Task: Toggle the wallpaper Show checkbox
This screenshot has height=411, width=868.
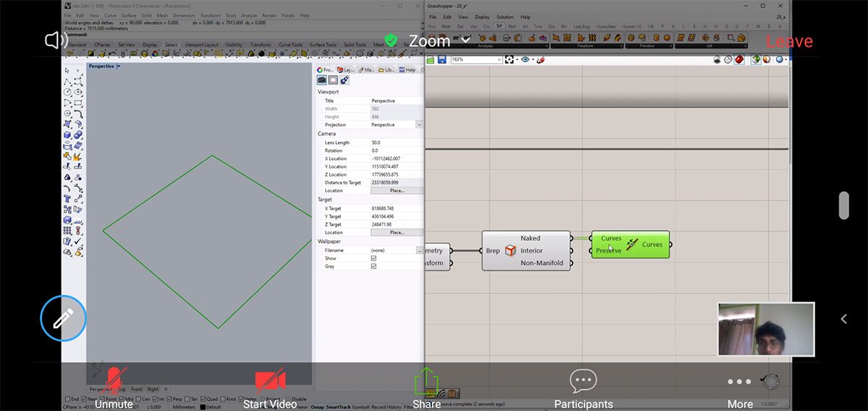Action: coord(373,258)
